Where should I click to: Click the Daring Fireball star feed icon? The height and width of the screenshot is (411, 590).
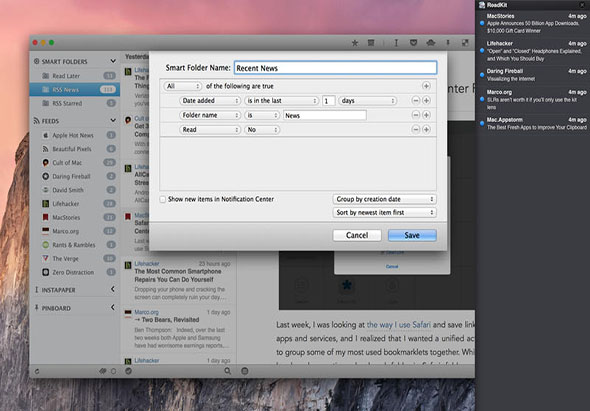point(46,176)
